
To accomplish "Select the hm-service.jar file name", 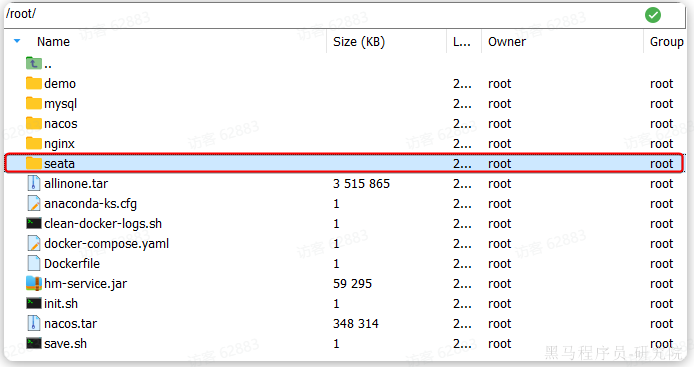I will click(x=85, y=284).
